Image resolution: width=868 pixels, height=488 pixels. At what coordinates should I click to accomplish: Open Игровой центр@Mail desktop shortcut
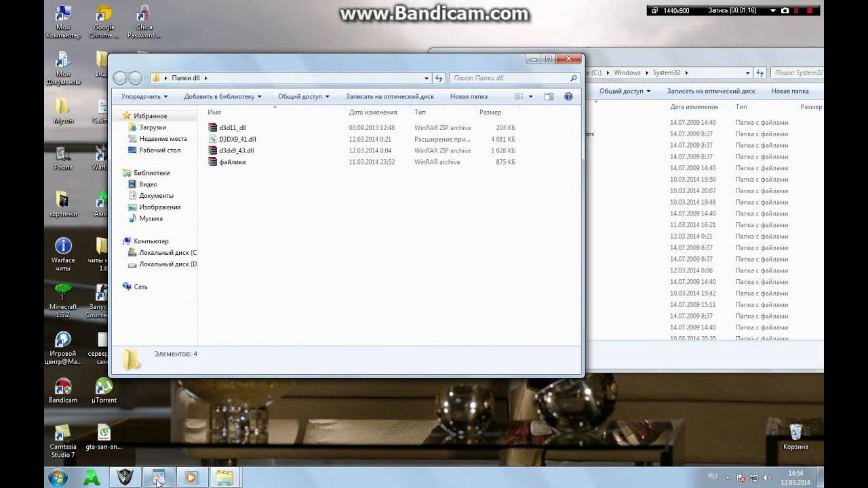[63, 348]
